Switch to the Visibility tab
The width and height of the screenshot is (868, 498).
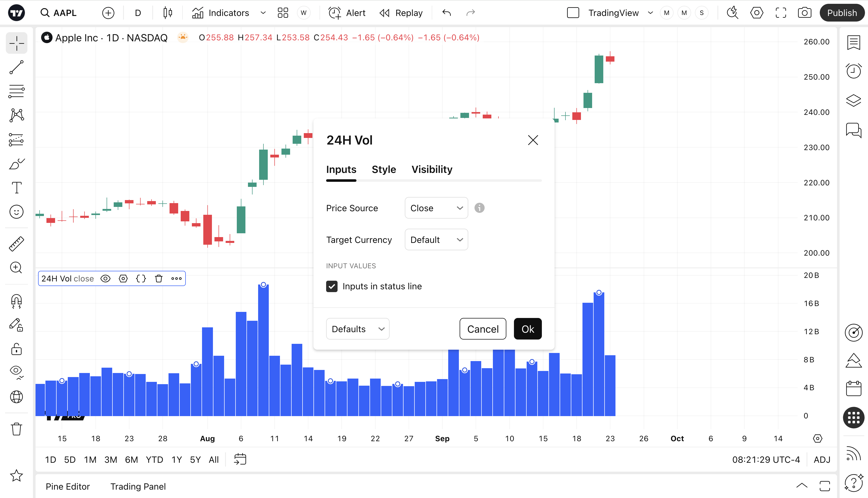pos(432,169)
